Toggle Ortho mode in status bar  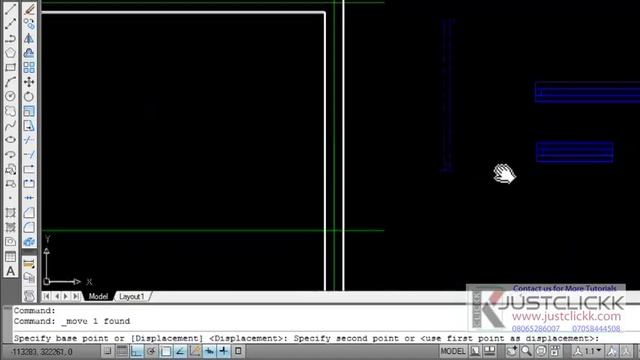pos(137,351)
